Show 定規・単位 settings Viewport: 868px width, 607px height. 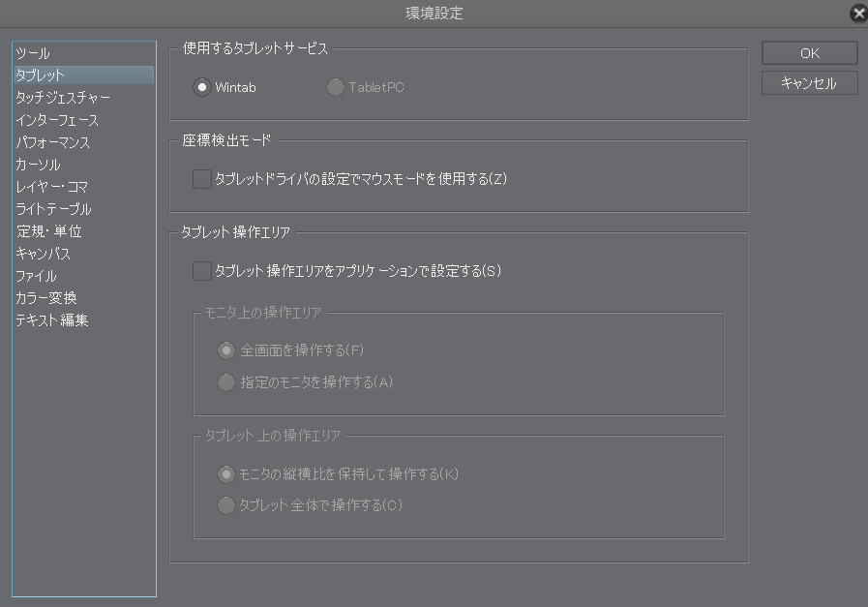point(48,231)
